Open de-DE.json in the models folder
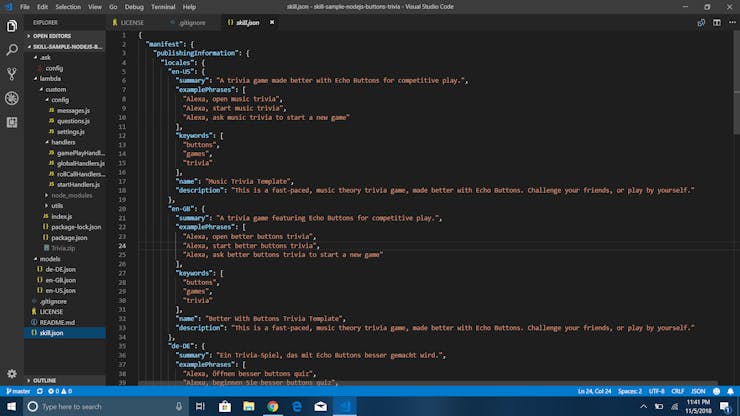This screenshot has height=416, width=740. pos(60,269)
